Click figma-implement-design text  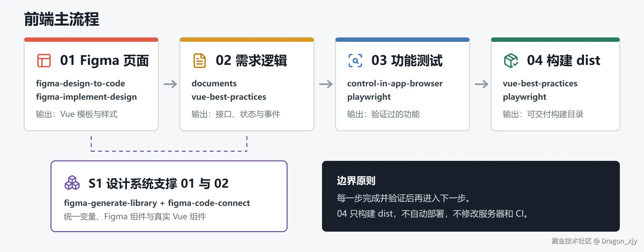[x=86, y=97]
